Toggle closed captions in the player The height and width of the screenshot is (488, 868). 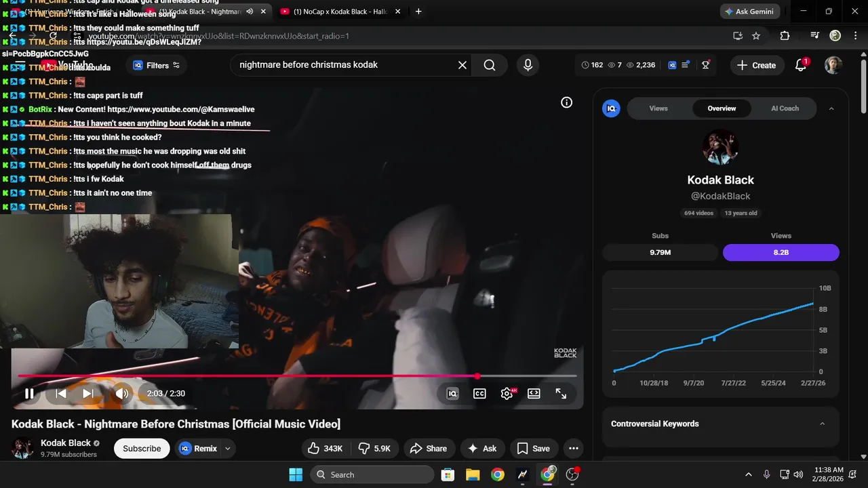479,393
